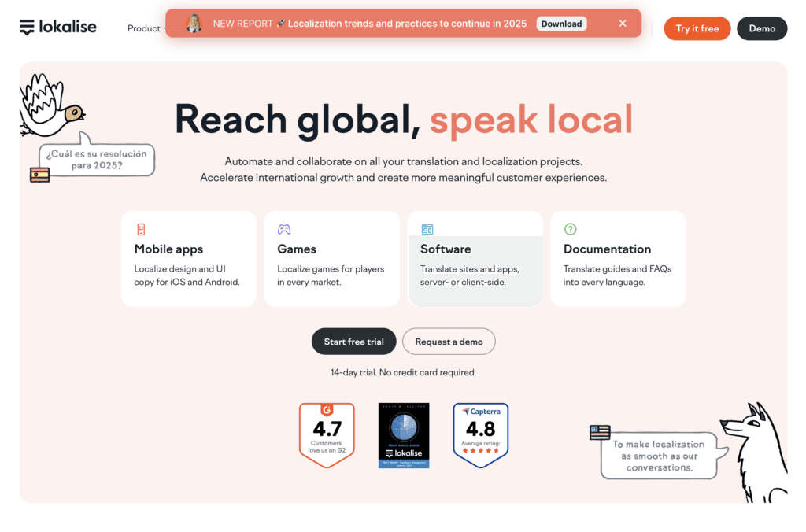
Task: Select the Documentation card
Action: pos(618,258)
